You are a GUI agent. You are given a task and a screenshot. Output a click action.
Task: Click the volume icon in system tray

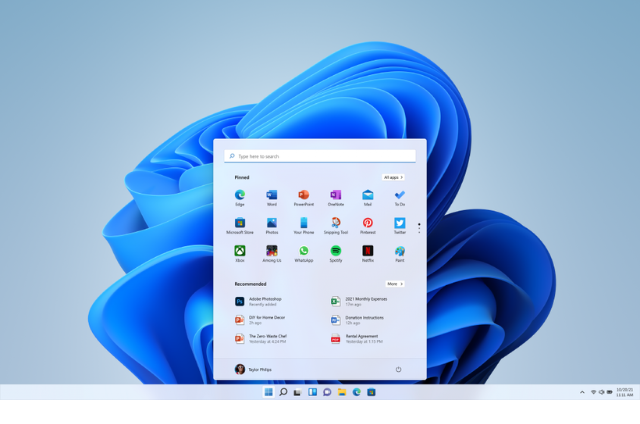coord(601,392)
